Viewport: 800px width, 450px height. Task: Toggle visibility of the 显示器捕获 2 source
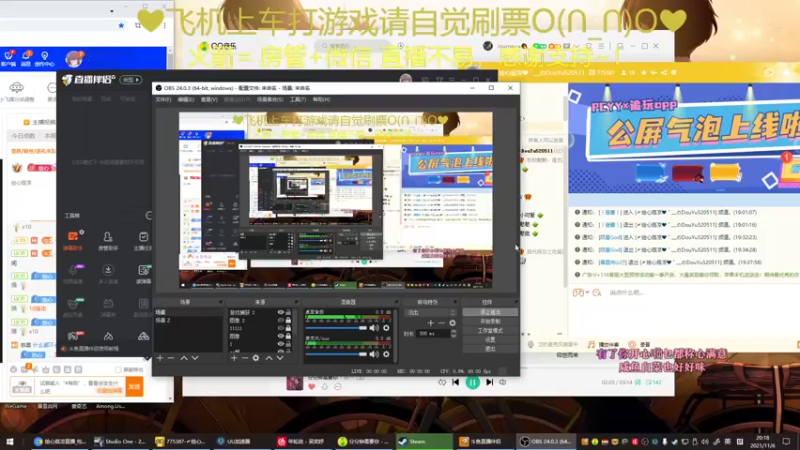tap(281, 312)
